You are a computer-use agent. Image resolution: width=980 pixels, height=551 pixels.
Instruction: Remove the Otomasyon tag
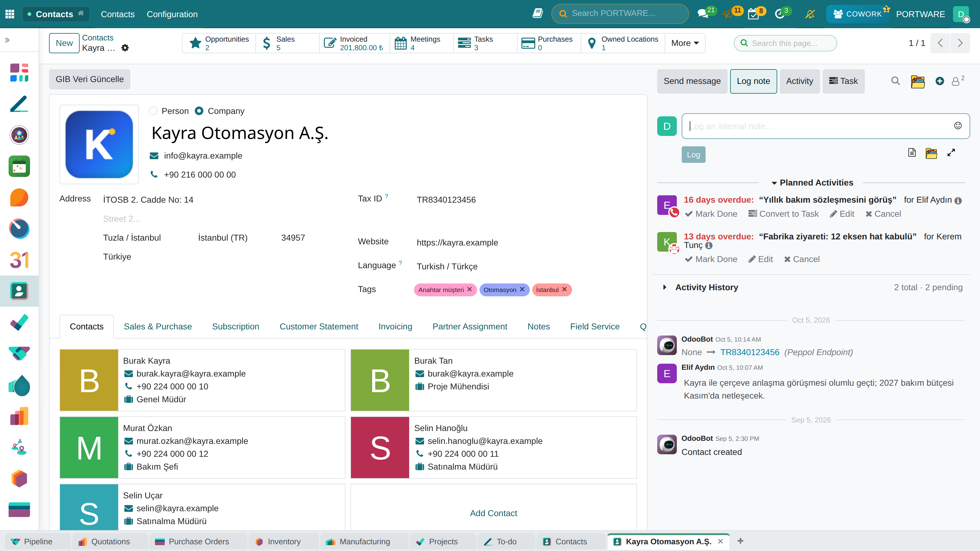(522, 289)
